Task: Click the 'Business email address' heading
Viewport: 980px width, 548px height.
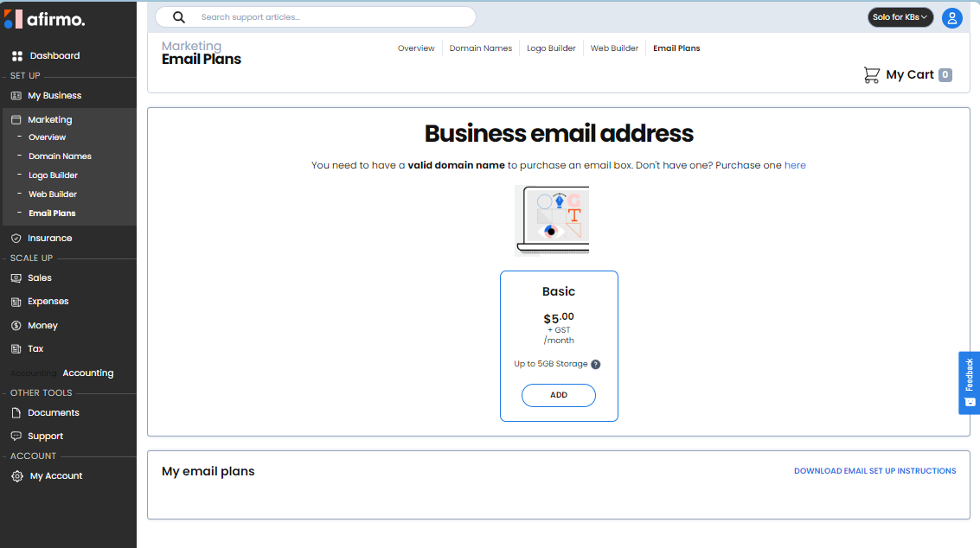Action: tap(559, 134)
